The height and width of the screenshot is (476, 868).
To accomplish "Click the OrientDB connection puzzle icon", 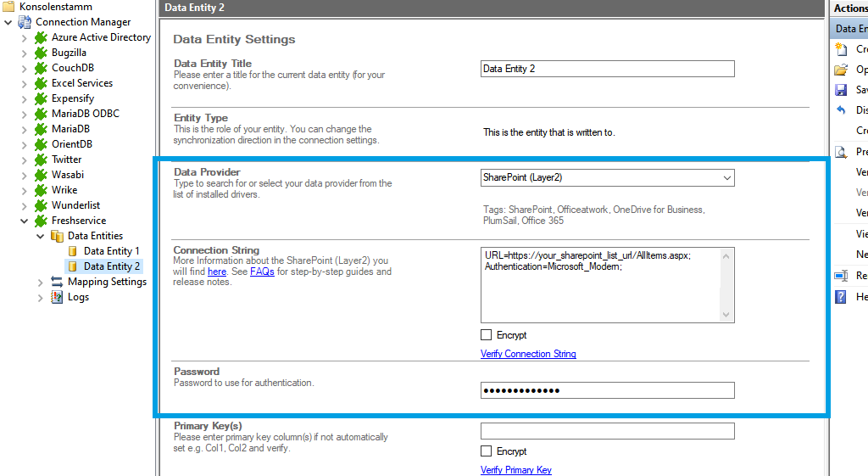I will (41, 144).
